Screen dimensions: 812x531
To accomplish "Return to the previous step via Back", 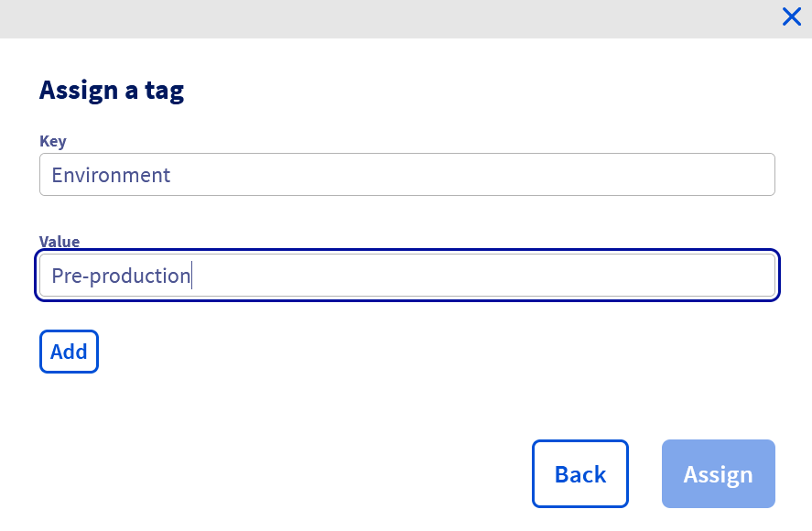I will (580, 474).
